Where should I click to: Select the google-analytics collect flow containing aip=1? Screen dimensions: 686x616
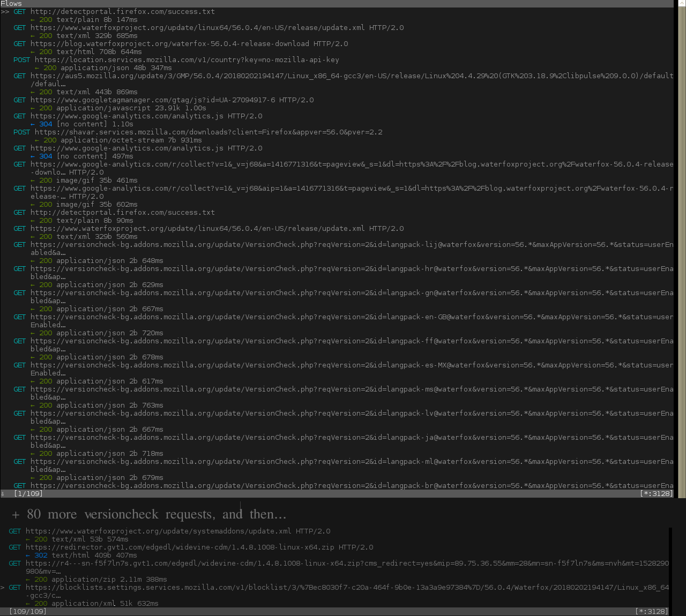coord(344,192)
